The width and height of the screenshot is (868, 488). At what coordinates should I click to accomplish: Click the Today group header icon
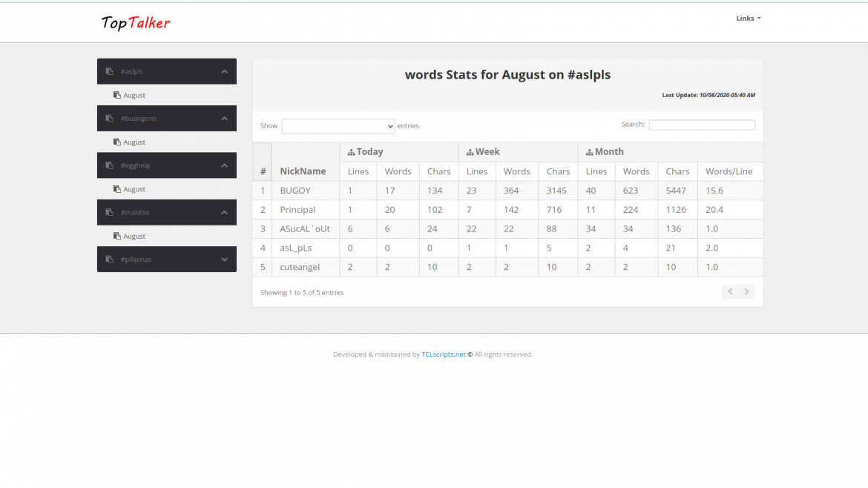tap(351, 152)
